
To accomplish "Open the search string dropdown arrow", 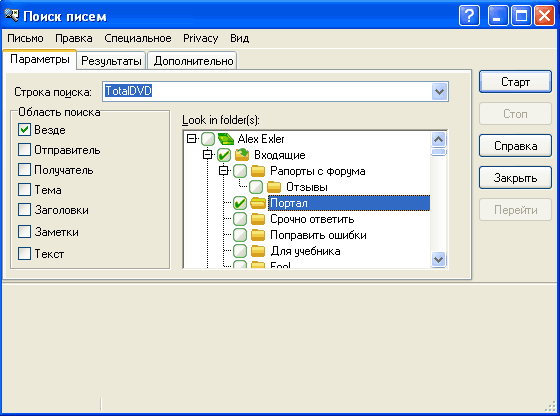I will tap(439, 91).
